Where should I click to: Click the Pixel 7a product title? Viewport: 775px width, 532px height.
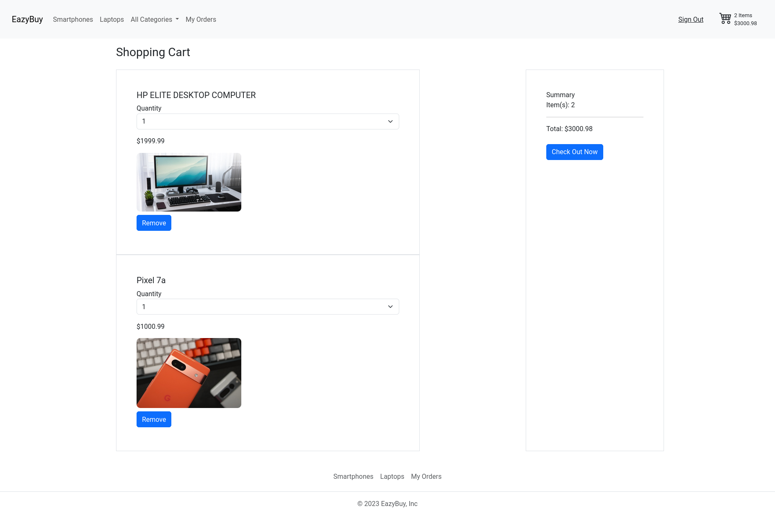[x=151, y=280]
